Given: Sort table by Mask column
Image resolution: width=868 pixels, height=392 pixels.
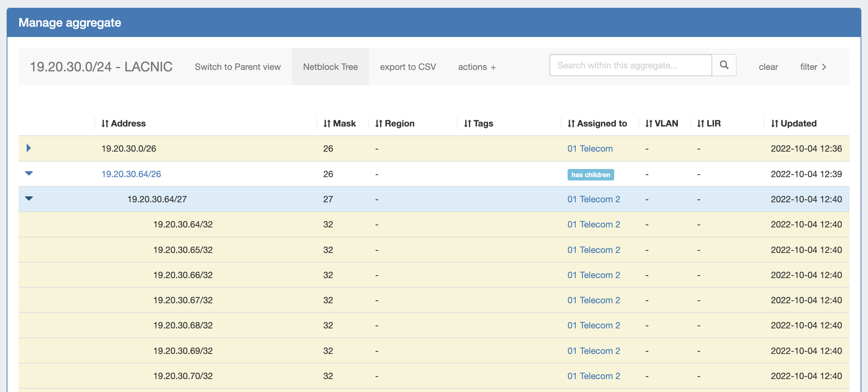Looking at the screenshot, I should tap(339, 124).
